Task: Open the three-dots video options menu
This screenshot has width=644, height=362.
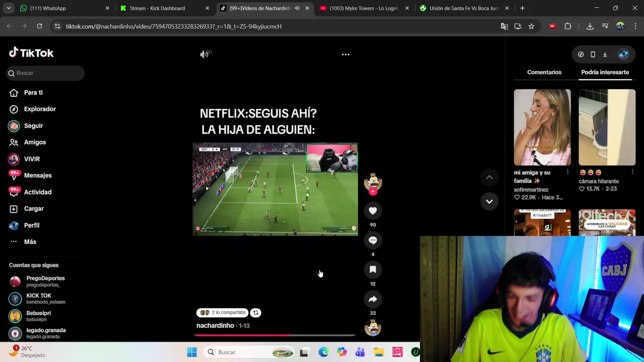Action: (346, 54)
